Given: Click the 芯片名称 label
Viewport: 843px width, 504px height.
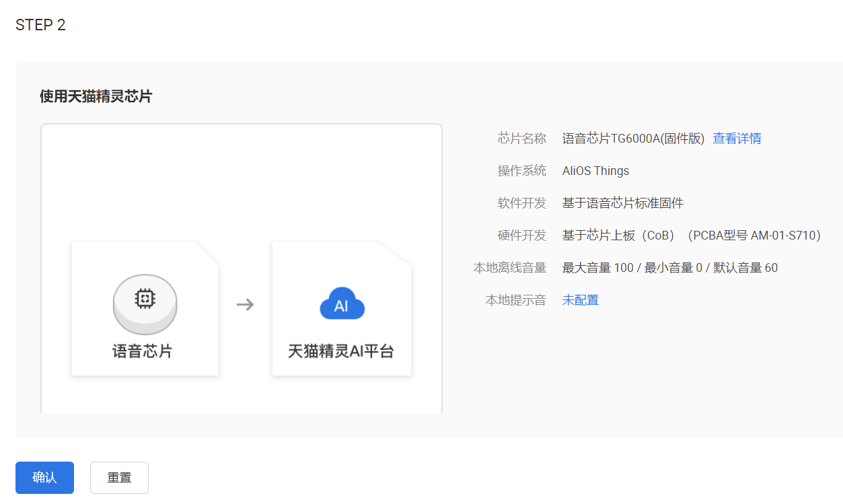Looking at the screenshot, I should pos(522,139).
